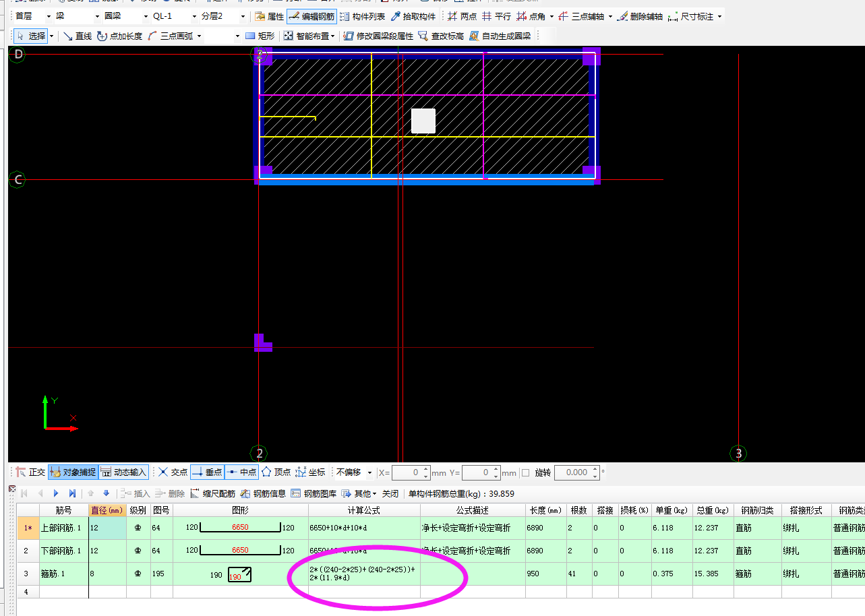Click the 尺寸标注 dimension annotation tool
This screenshot has width=865, height=616.
690,16
